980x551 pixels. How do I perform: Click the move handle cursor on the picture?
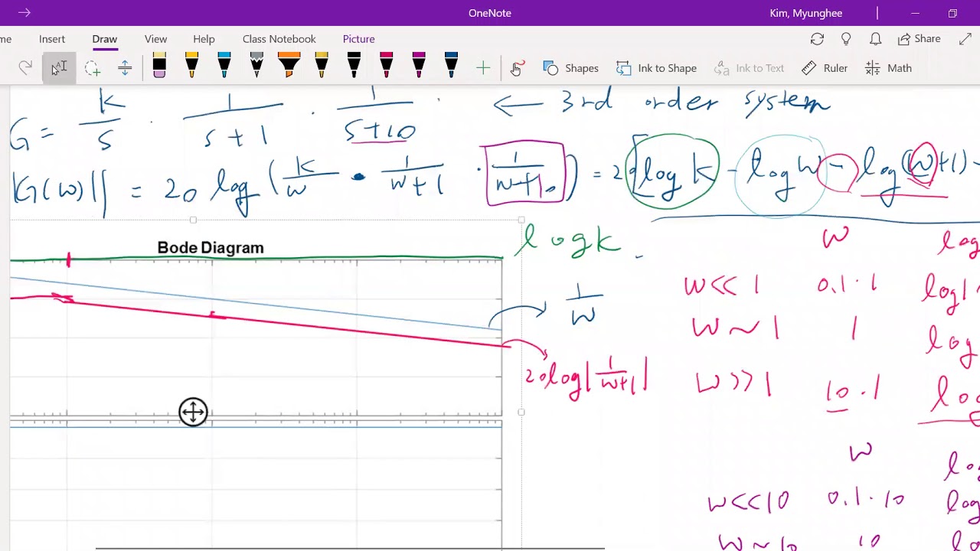(193, 412)
